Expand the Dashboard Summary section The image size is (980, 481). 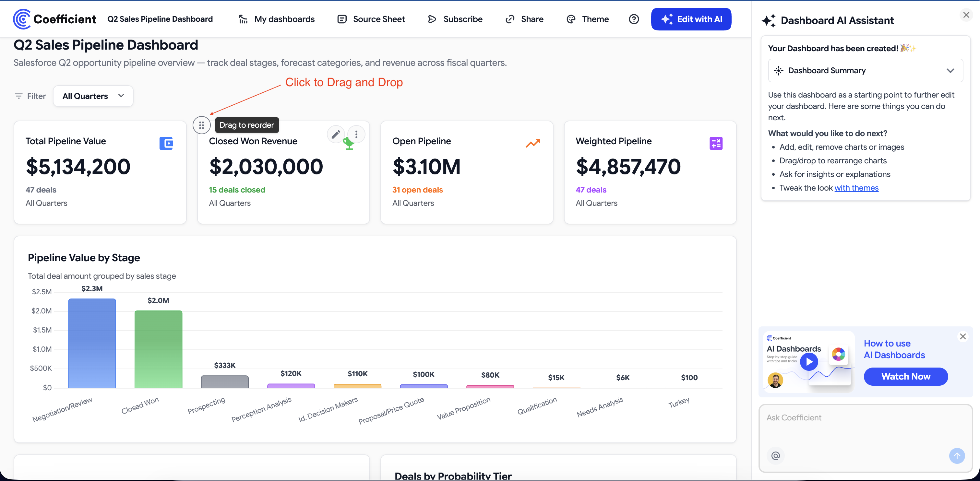(866, 70)
